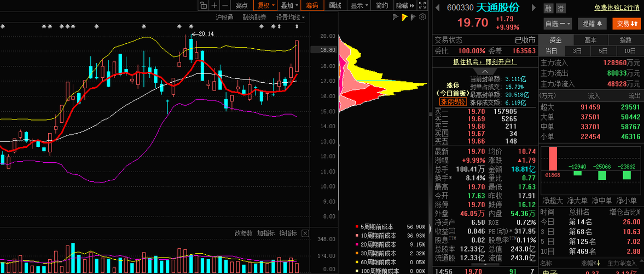Open the 复权 dropdown

[266, 5]
